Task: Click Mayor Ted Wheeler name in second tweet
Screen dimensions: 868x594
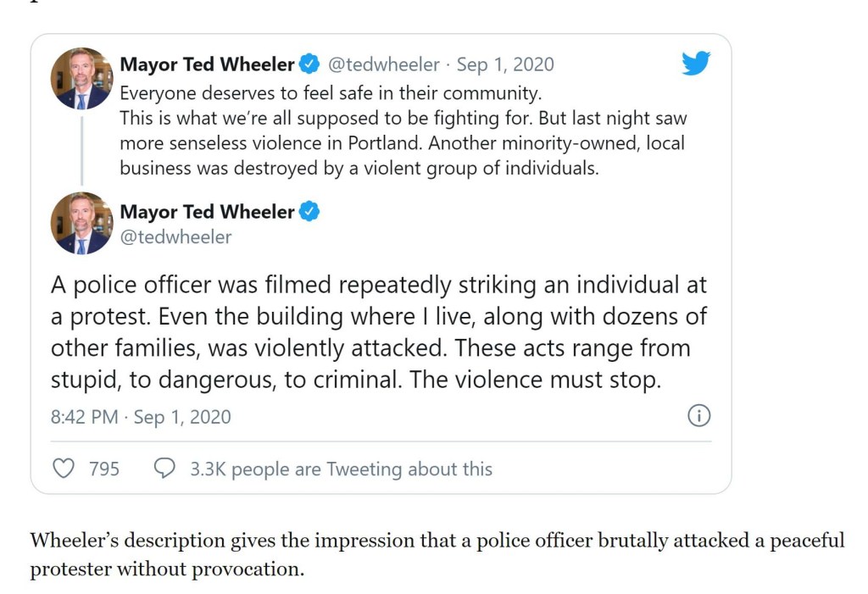Action: 207,211
